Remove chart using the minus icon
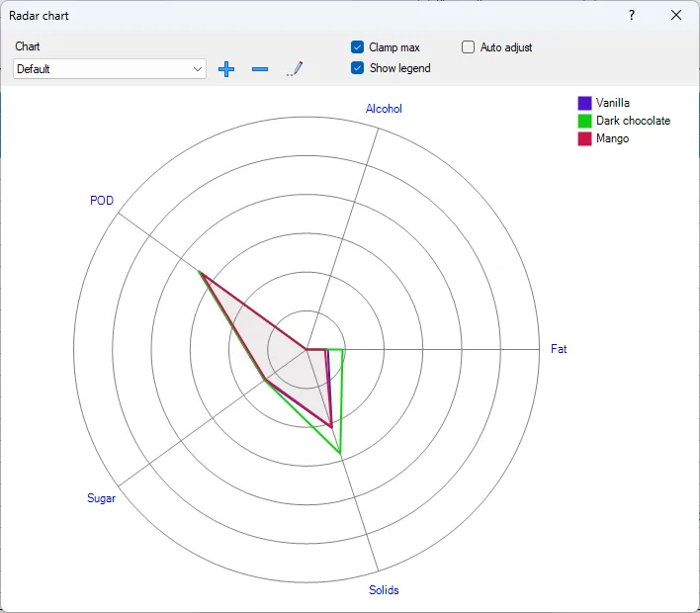 coord(260,69)
